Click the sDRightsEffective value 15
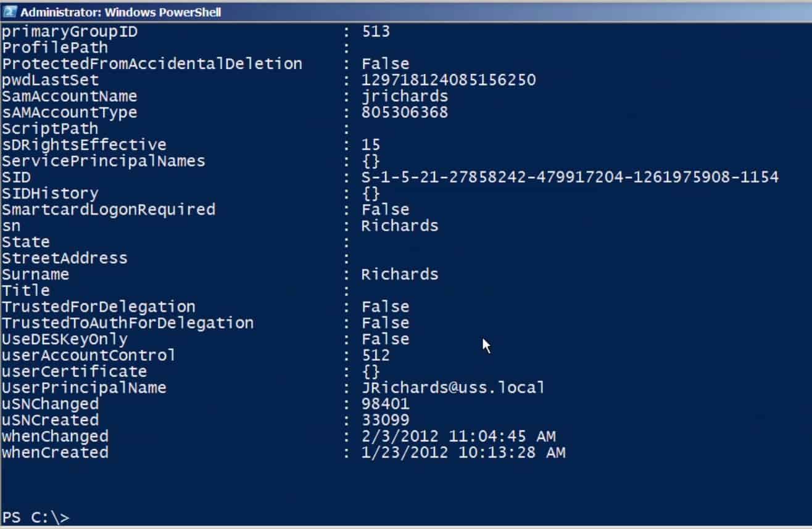This screenshot has height=529, width=812. [x=371, y=145]
